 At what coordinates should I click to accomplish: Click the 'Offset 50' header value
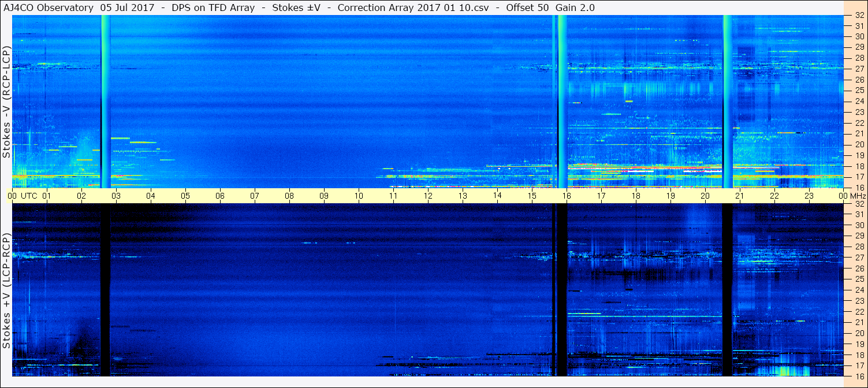528,8
